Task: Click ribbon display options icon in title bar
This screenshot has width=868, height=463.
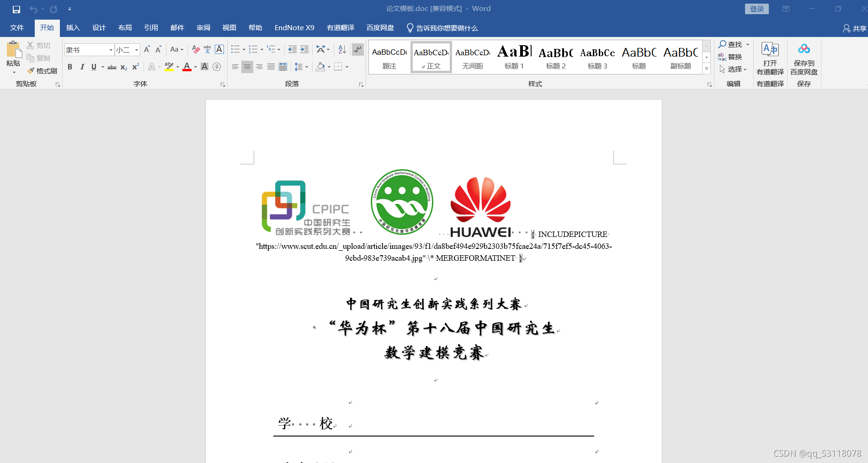Action: 786,9
